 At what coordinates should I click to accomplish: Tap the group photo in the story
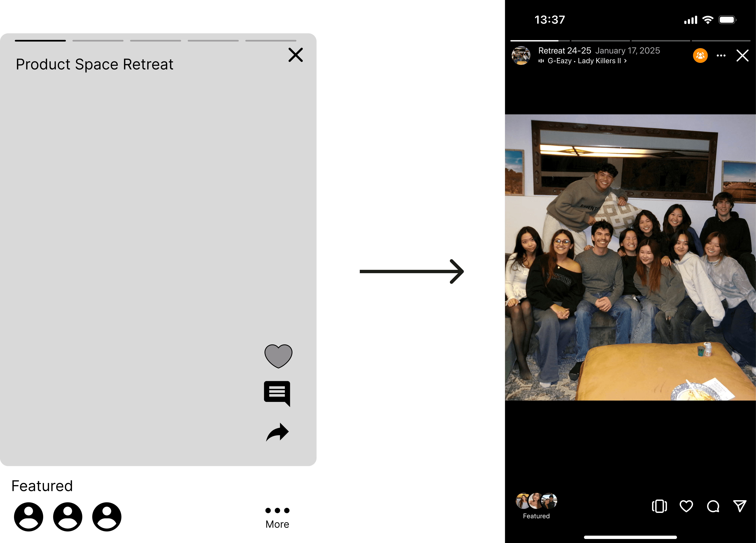coord(630,257)
